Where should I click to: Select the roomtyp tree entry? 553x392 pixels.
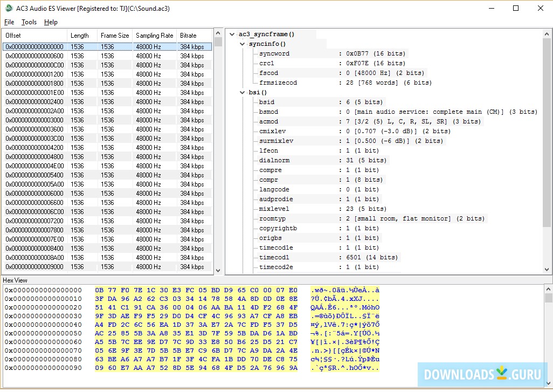(x=272, y=219)
